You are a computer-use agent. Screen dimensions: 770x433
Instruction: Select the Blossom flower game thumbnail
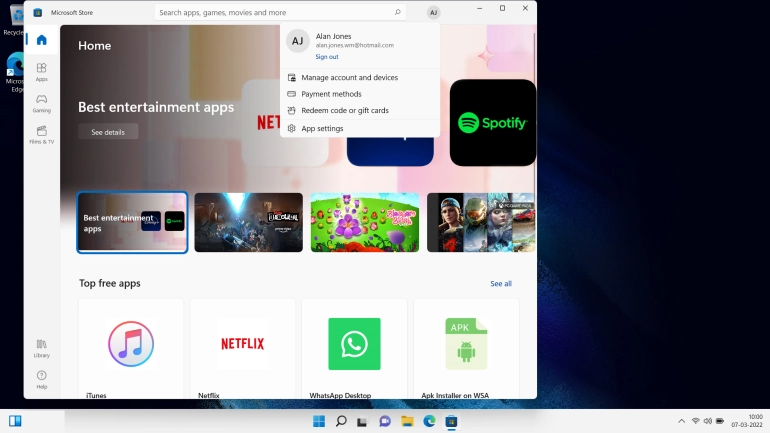coord(365,222)
